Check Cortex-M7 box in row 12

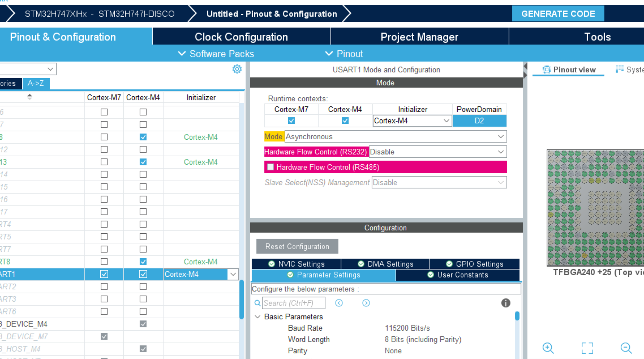tap(104, 149)
